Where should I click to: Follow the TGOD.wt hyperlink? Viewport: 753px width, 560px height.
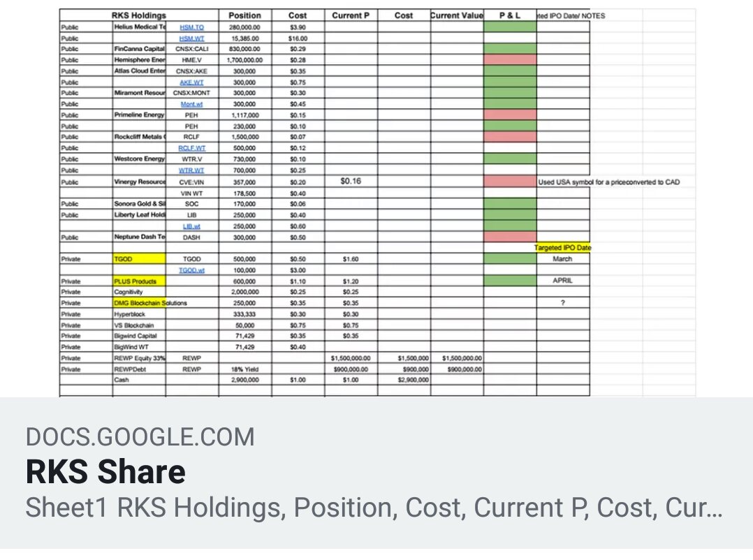pos(191,270)
